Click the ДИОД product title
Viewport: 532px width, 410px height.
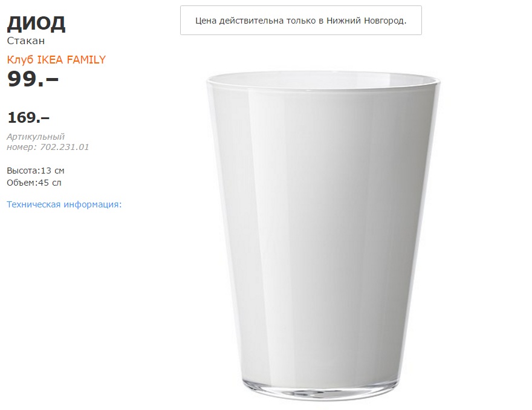pyautogui.click(x=36, y=24)
